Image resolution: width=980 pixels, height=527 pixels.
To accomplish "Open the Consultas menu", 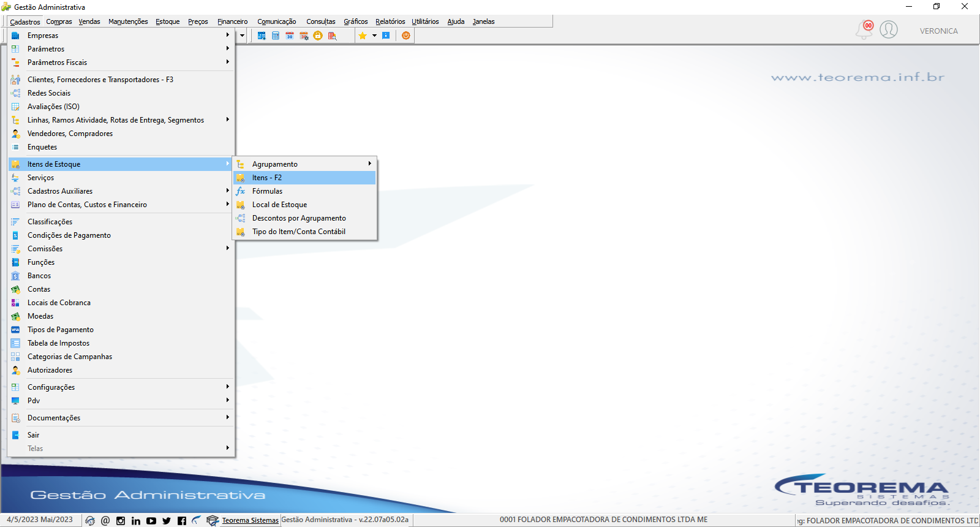I will 321,21.
